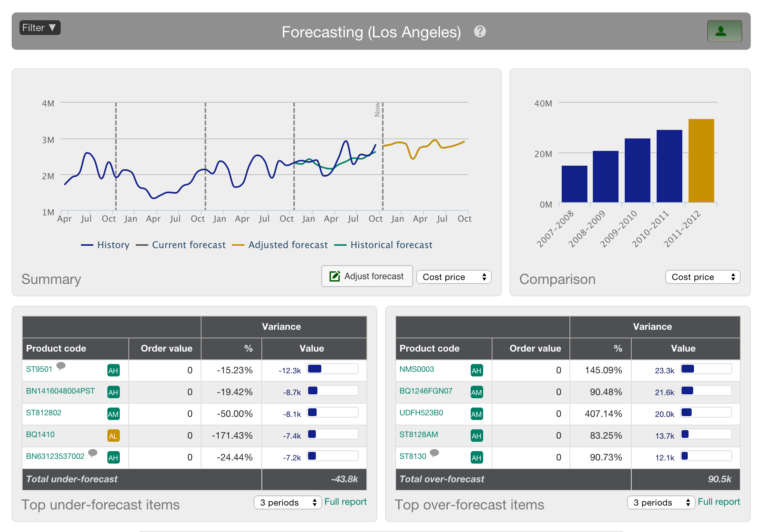Open Comparison Cost price dropdown
Screen dimensions: 764x532
click(x=703, y=277)
